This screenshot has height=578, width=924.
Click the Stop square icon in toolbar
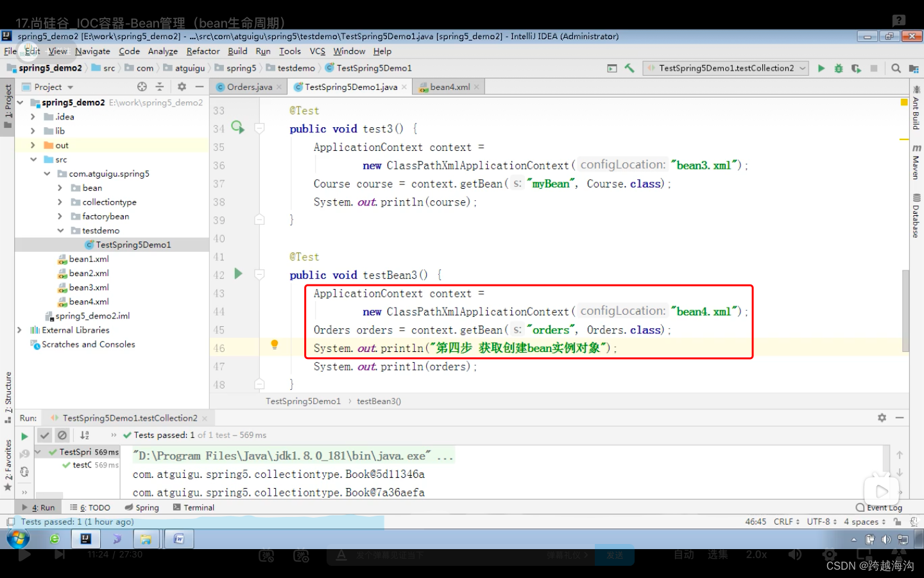pos(873,68)
